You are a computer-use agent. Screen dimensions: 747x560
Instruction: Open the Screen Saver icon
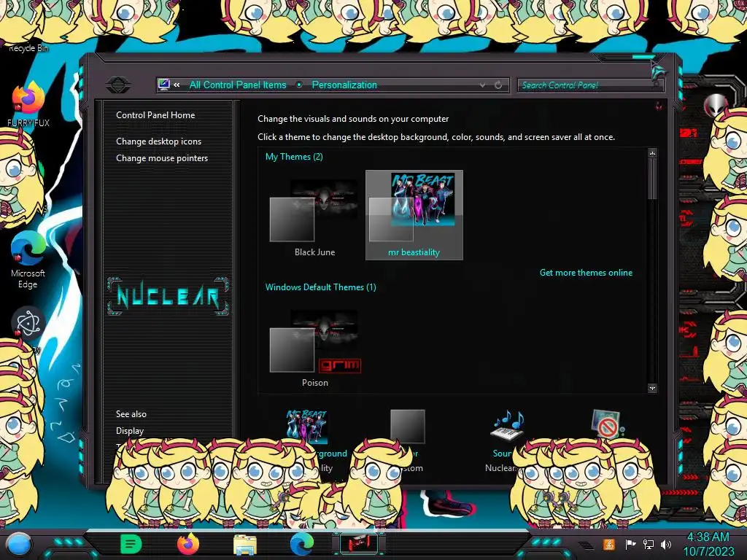608,425
